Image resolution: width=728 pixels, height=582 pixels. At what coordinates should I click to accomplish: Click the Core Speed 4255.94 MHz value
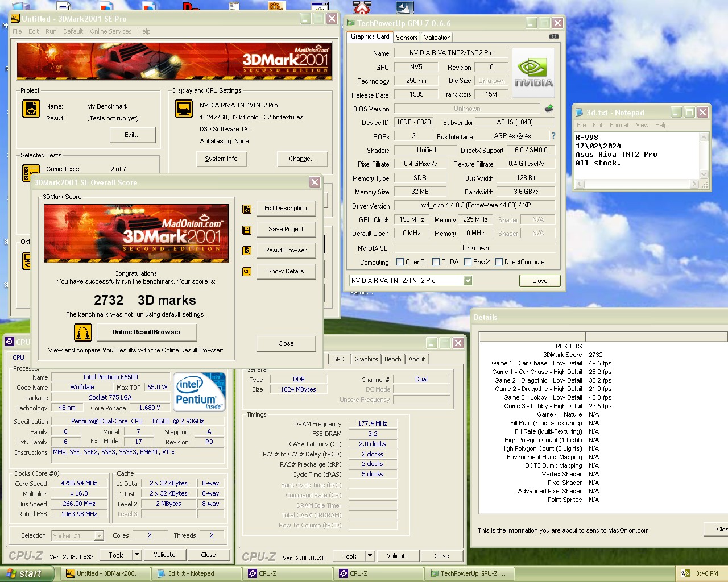pos(79,483)
